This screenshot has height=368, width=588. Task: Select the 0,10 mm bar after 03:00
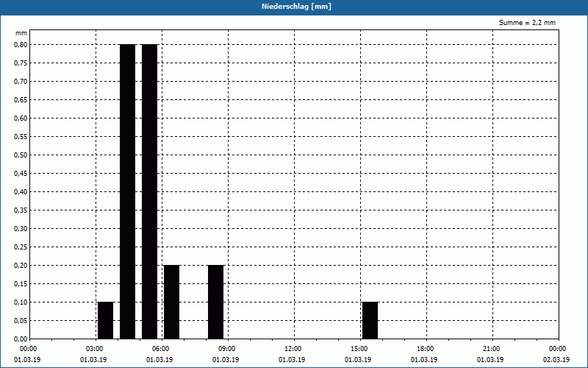[x=105, y=320]
